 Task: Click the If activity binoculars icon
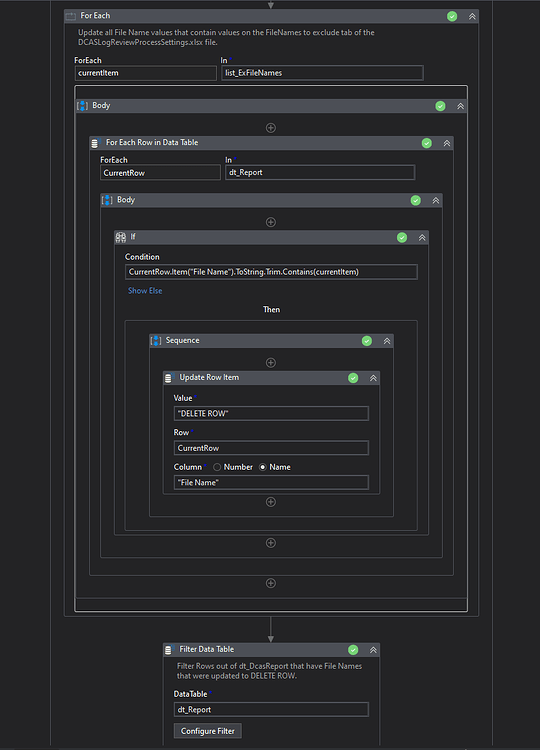[121, 237]
